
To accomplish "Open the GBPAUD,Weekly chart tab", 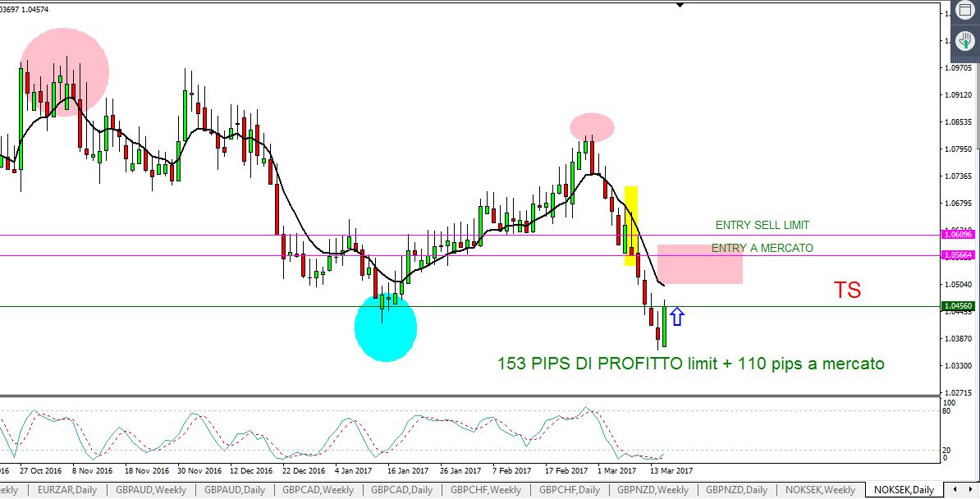I will coord(150,490).
